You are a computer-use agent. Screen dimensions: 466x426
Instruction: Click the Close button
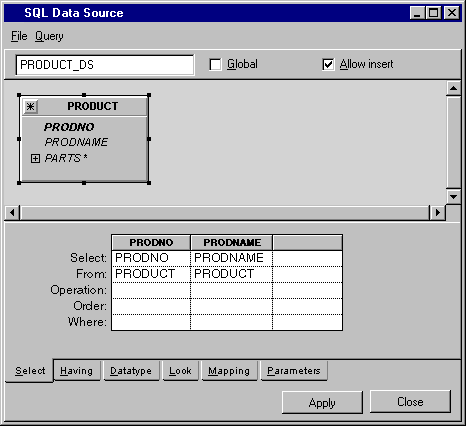pyautogui.click(x=410, y=402)
